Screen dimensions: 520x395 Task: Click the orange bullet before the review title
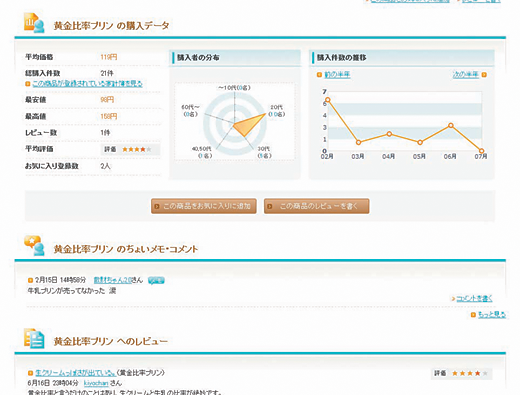pyautogui.click(x=30, y=373)
